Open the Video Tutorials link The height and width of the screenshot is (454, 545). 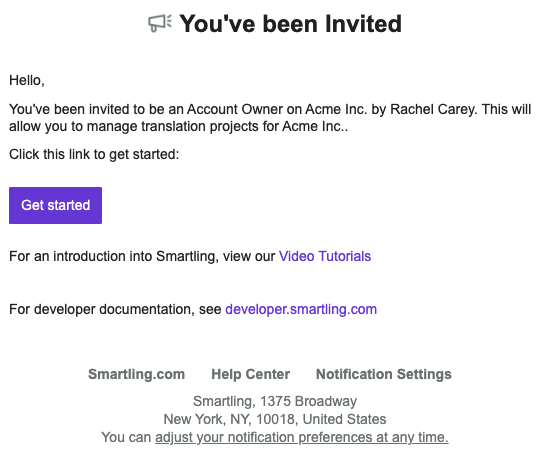pyautogui.click(x=325, y=256)
